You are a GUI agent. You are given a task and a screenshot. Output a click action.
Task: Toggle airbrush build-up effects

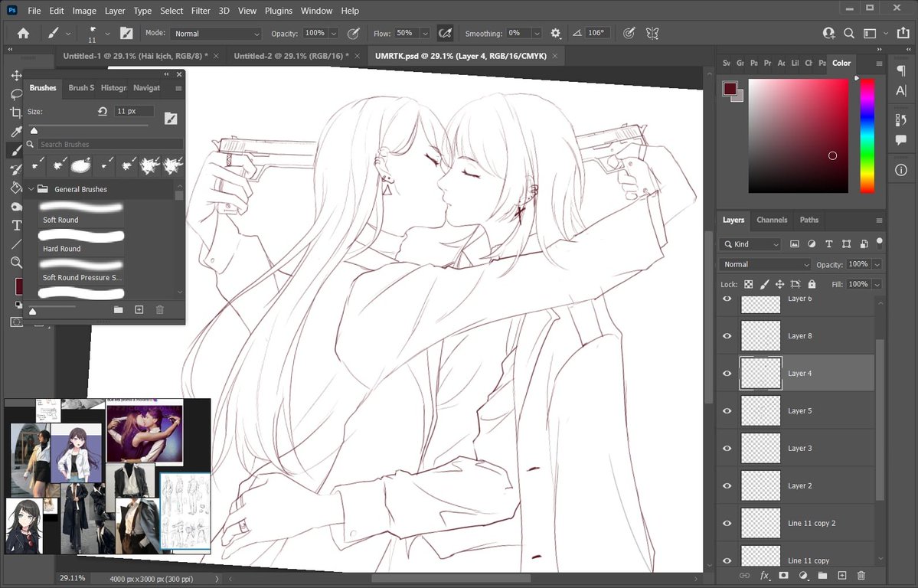445,34
